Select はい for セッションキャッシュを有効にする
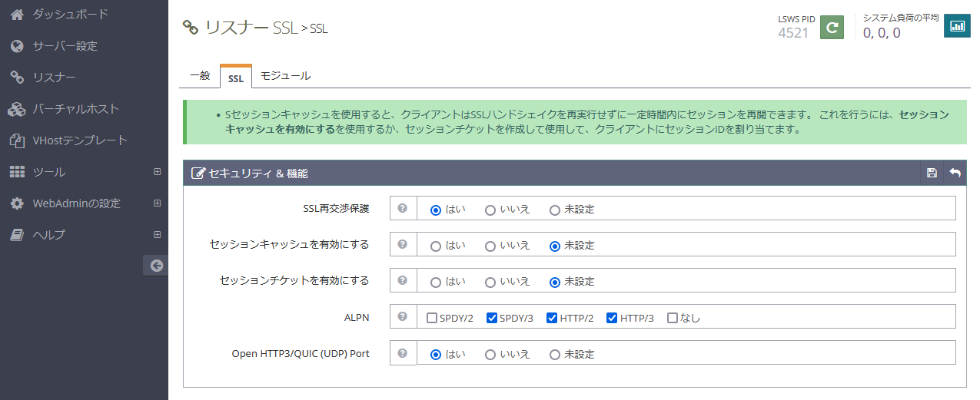The image size is (980, 400). click(x=436, y=246)
